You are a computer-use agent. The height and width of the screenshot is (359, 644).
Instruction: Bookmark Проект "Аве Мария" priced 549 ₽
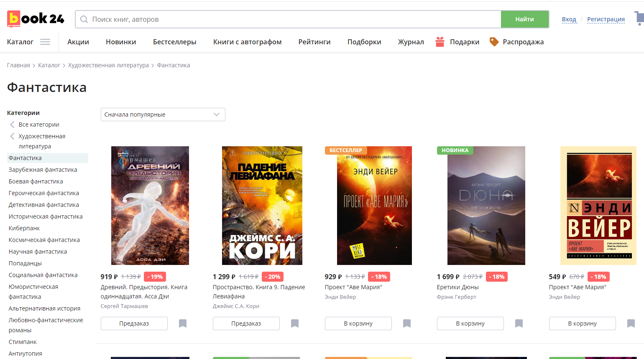click(x=631, y=323)
